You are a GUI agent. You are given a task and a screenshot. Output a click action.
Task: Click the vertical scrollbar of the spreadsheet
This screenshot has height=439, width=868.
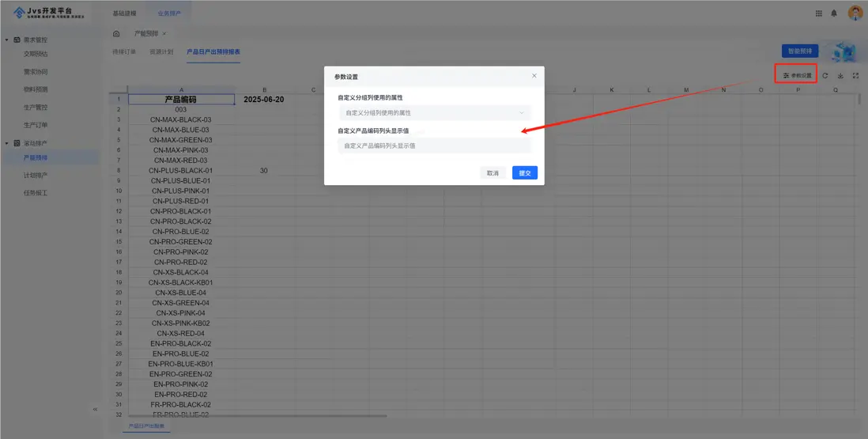tap(859, 100)
